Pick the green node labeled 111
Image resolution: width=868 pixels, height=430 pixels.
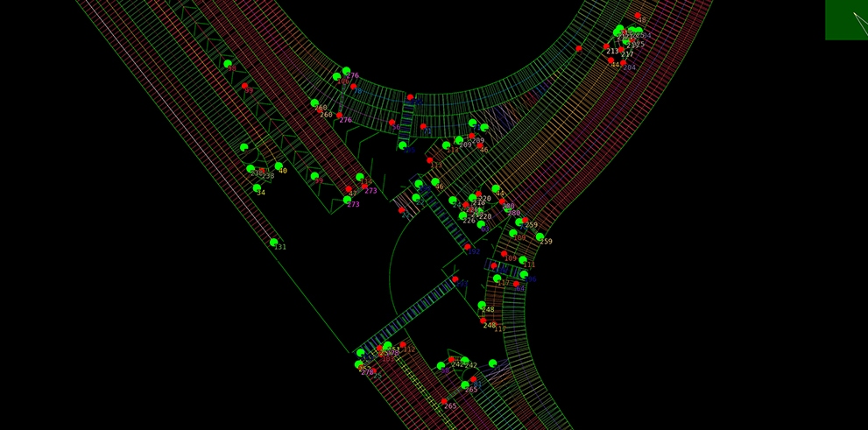tap(523, 260)
